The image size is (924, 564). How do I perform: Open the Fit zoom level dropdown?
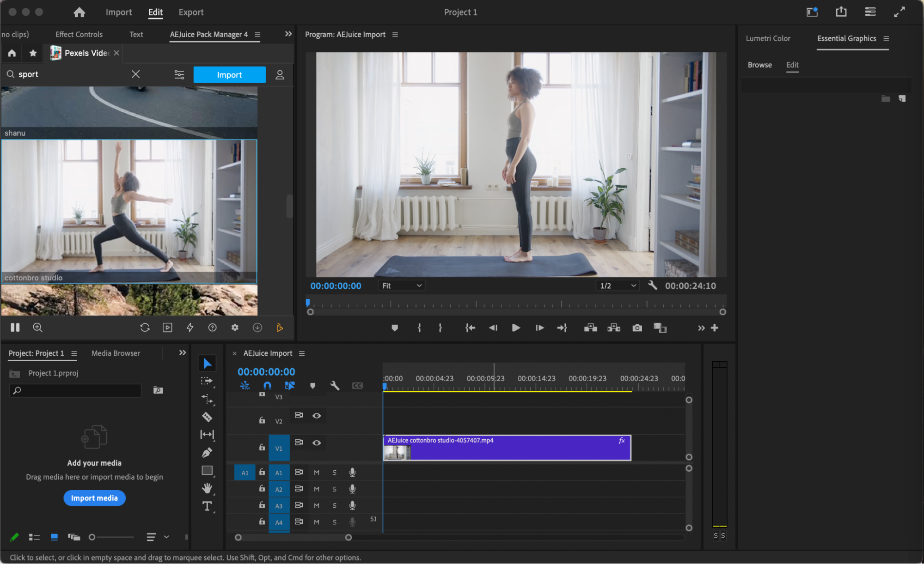[401, 286]
